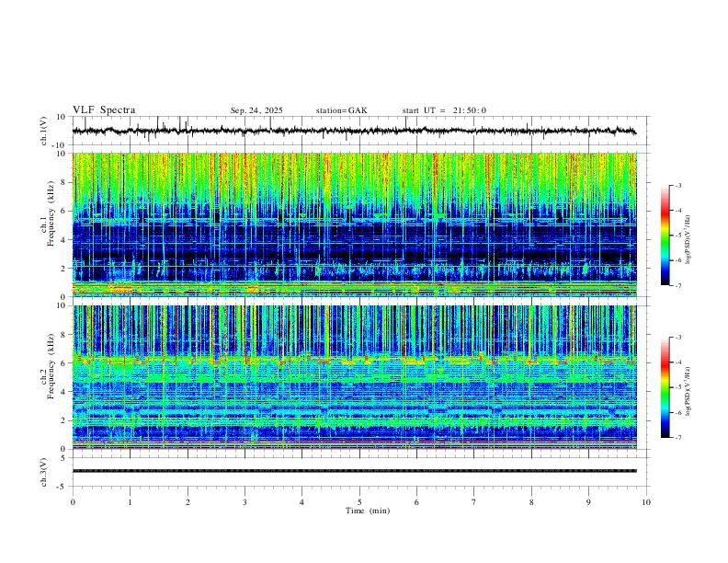
Task: Click time axis tick label "6"
Action: pos(416,502)
